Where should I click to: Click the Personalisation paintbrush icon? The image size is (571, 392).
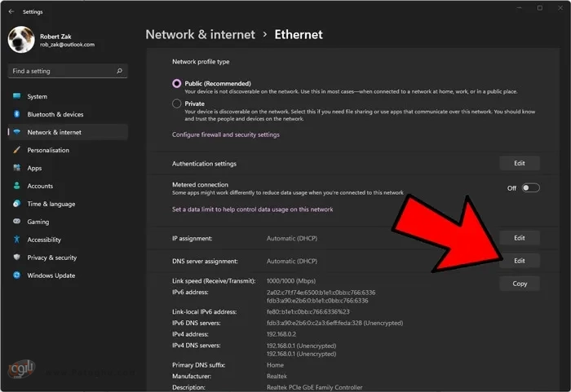point(17,150)
